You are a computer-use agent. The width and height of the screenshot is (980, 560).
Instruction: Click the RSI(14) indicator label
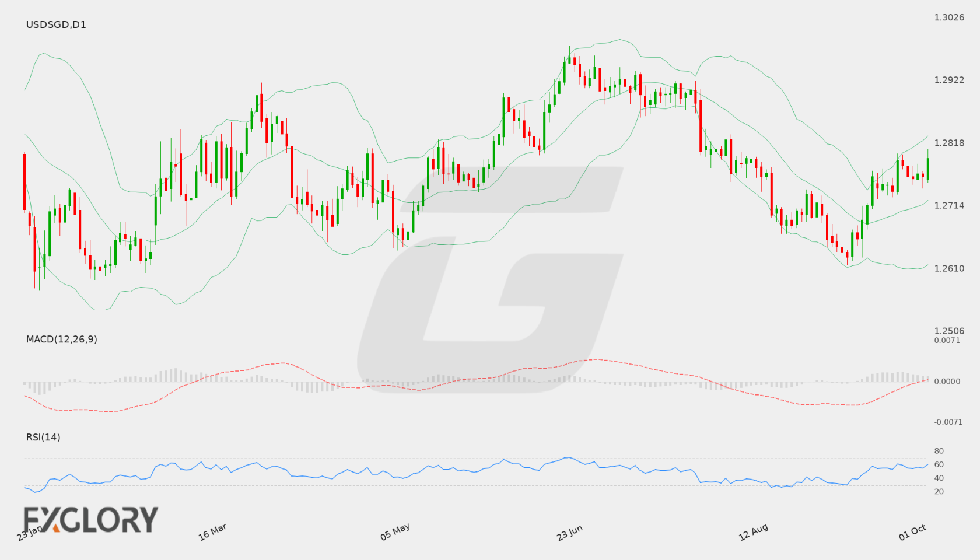[x=43, y=437]
